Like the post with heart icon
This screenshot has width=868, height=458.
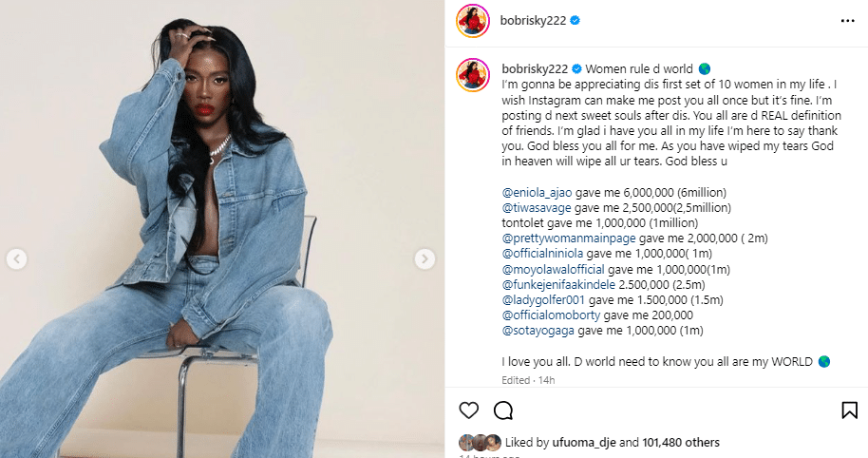[469, 410]
